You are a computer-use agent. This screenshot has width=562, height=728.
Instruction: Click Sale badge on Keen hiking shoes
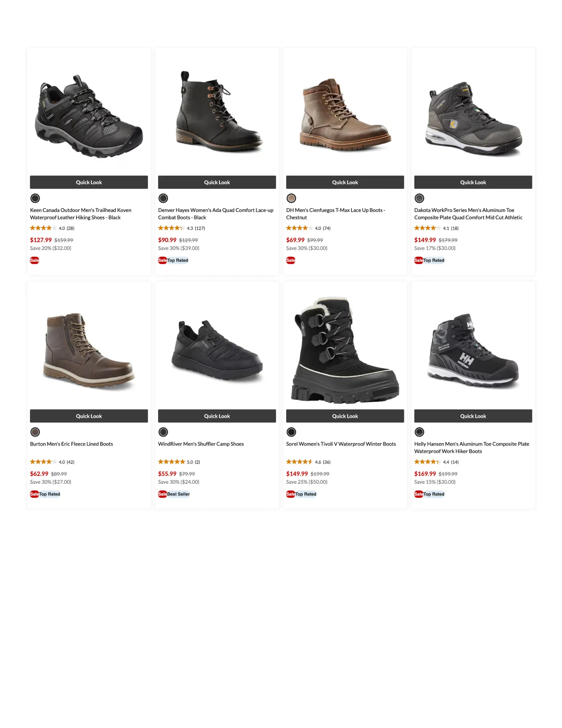(35, 260)
